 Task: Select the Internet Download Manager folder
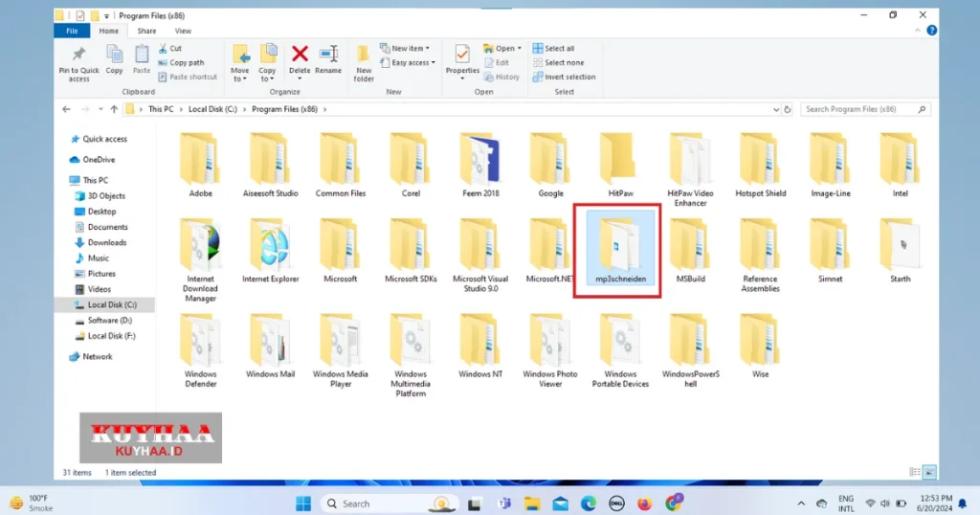click(201, 260)
